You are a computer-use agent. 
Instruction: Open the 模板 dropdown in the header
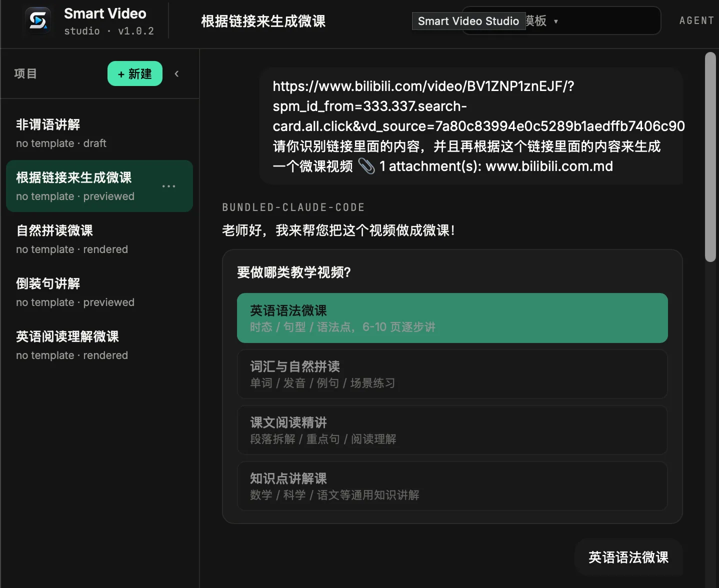[561, 20]
